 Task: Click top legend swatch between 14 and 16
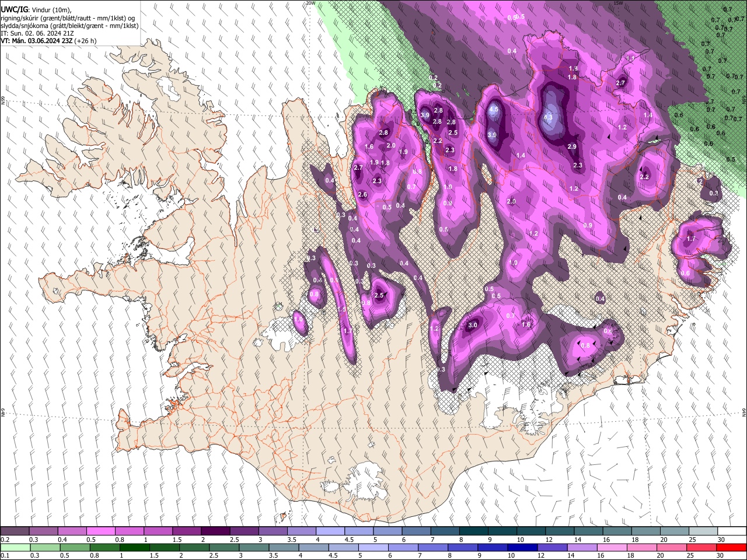[588, 531]
